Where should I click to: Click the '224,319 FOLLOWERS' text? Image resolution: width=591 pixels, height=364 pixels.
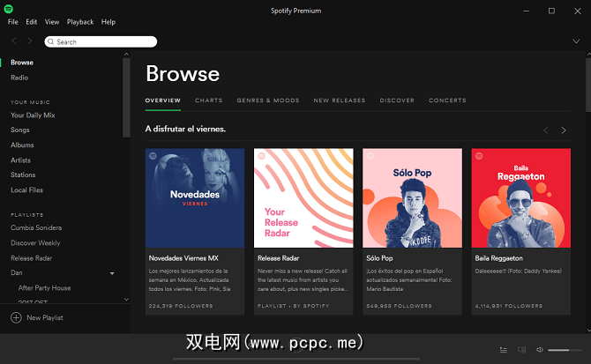coord(181,306)
